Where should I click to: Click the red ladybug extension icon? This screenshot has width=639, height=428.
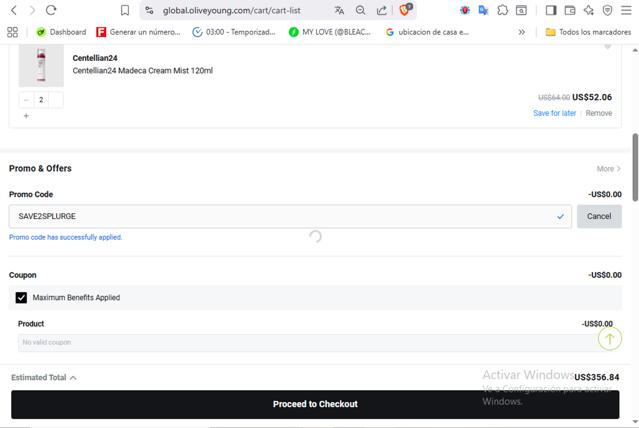[465, 10]
